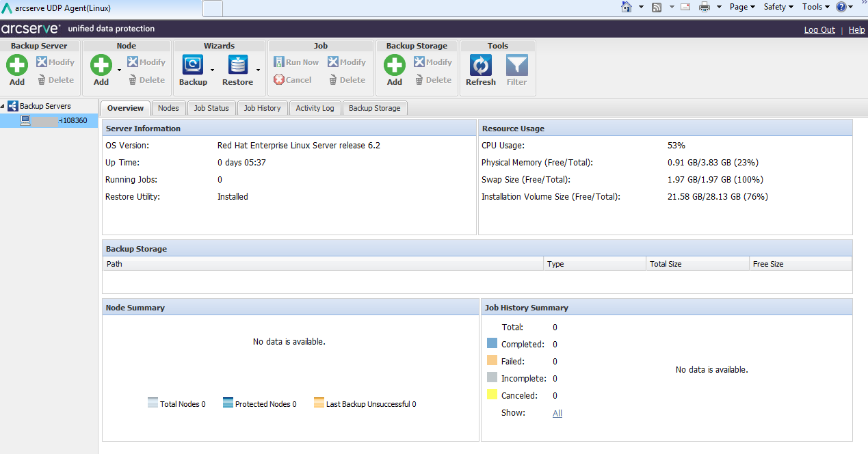
Task: Click Modify in Job group
Action: tap(347, 62)
